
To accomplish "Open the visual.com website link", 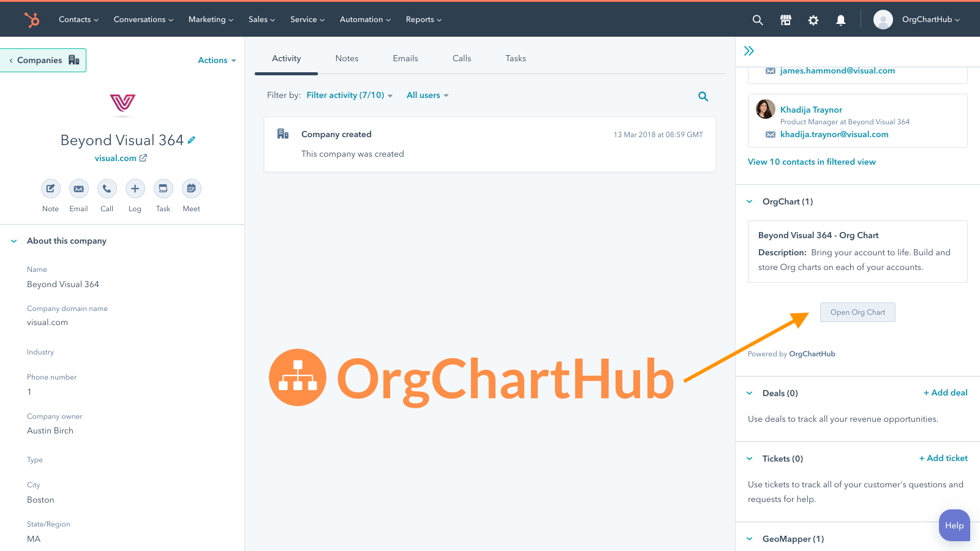I will tap(121, 158).
